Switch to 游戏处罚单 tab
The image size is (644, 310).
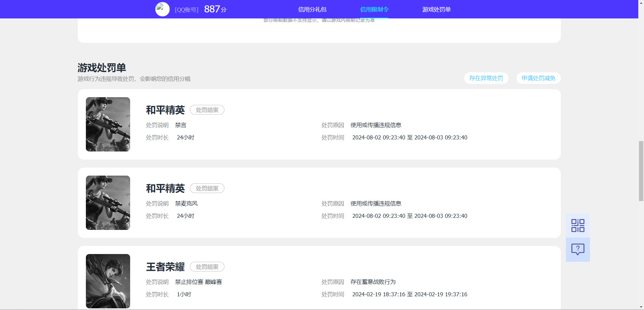(436, 9)
